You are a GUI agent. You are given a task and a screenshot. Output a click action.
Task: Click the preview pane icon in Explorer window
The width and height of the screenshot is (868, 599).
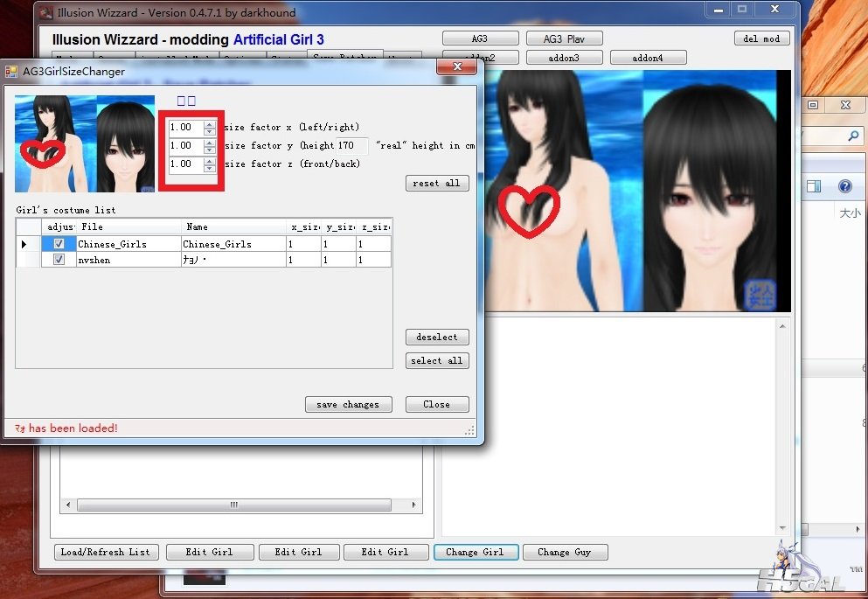point(814,186)
